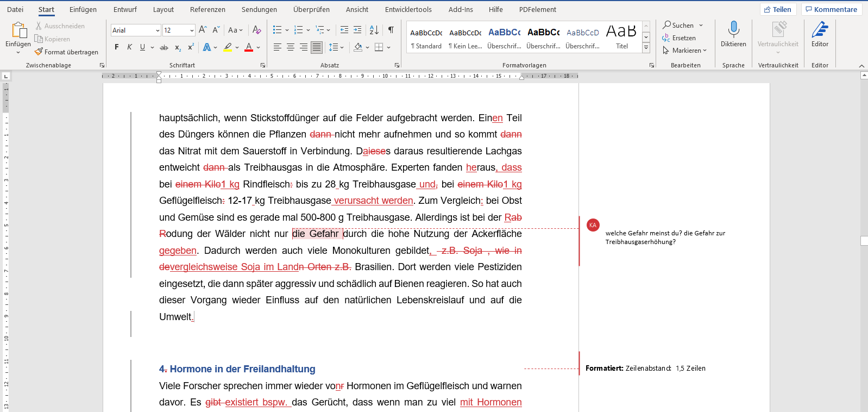
Task: Open the Überprüfen ribbon tab
Action: pos(311,9)
